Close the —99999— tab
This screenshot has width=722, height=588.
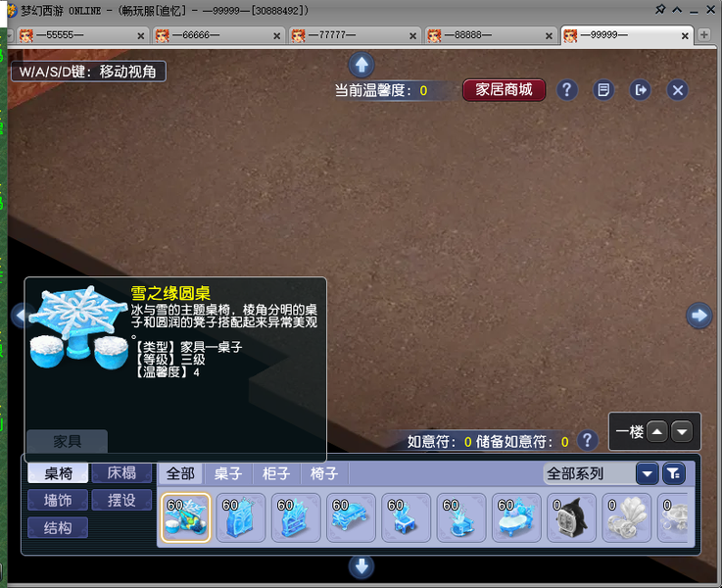tap(685, 36)
